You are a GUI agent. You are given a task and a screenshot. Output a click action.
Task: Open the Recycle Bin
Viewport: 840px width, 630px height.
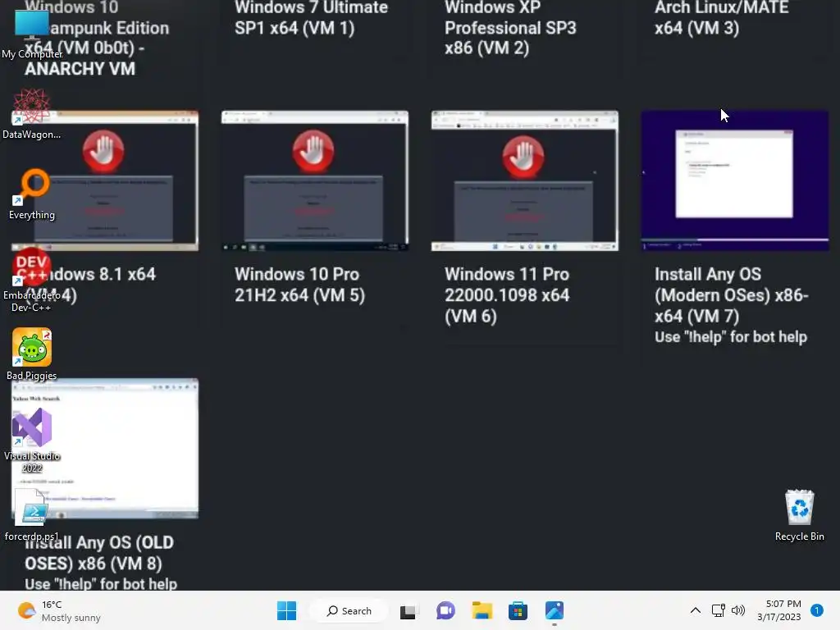(799, 515)
